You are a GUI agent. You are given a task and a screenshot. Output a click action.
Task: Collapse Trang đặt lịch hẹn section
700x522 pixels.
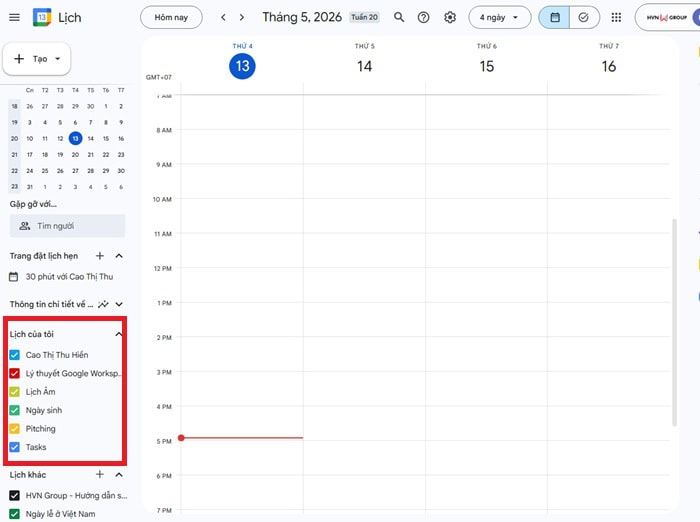coord(119,256)
